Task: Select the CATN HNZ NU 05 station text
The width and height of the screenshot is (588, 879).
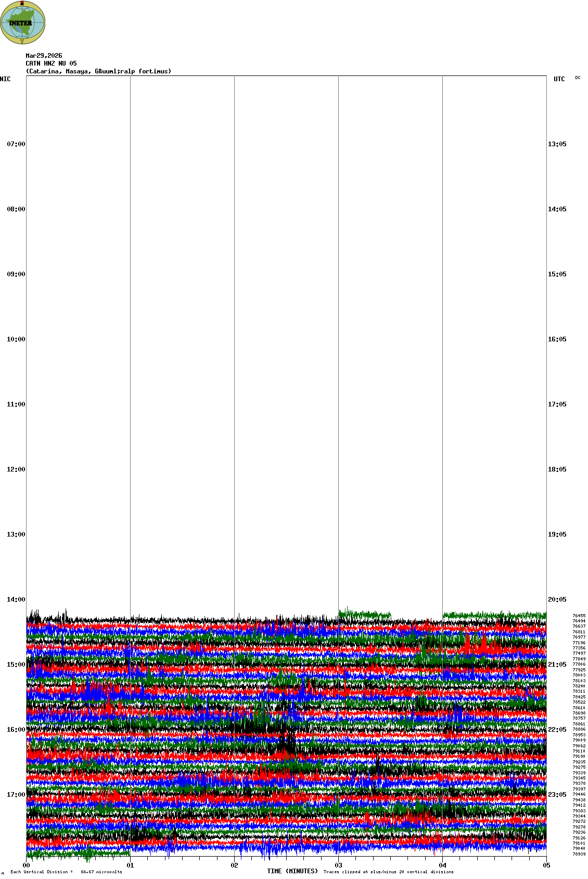Action: (x=51, y=63)
